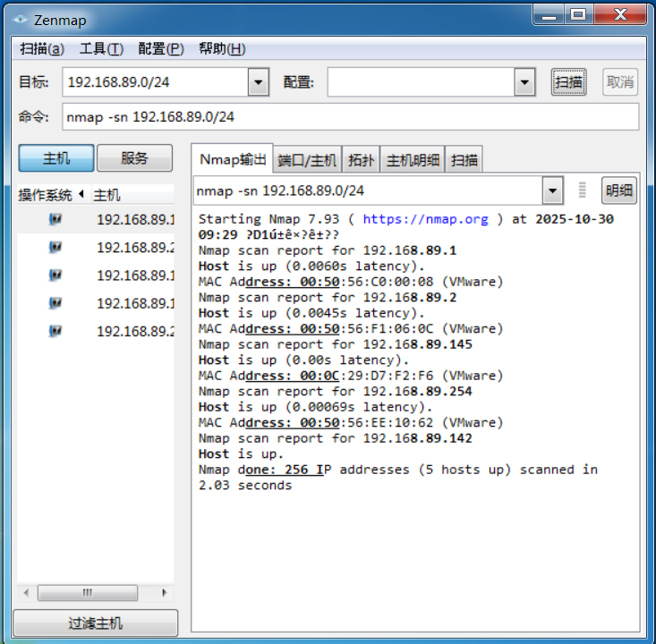Click MAC address line ending F1:06:0C (VMware)
The image size is (656, 644).
(x=351, y=328)
